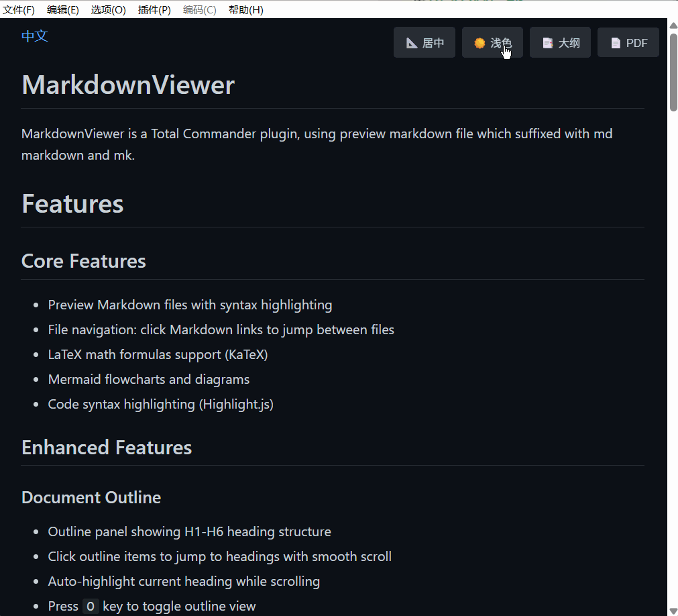The height and width of the screenshot is (616, 678).
Task: Click 'Click outline items to jump' item
Action: [220, 556]
